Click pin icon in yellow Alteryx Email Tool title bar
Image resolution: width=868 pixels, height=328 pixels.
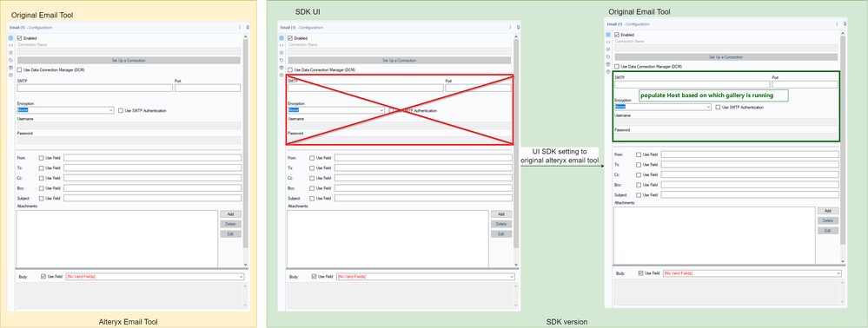pos(248,27)
